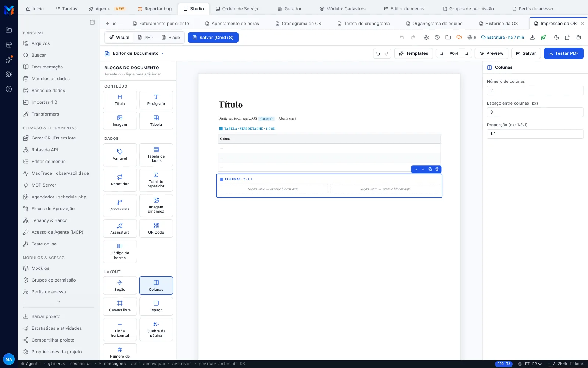Focus the Espaço entre colunas field
Viewport: 588px width, 368px height.
pyautogui.click(x=535, y=112)
